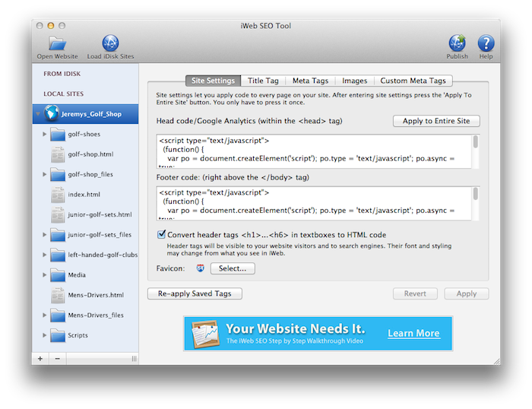The height and width of the screenshot is (409, 532).
Task: Select junior-golf-sets.html file name
Action: (100, 214)
